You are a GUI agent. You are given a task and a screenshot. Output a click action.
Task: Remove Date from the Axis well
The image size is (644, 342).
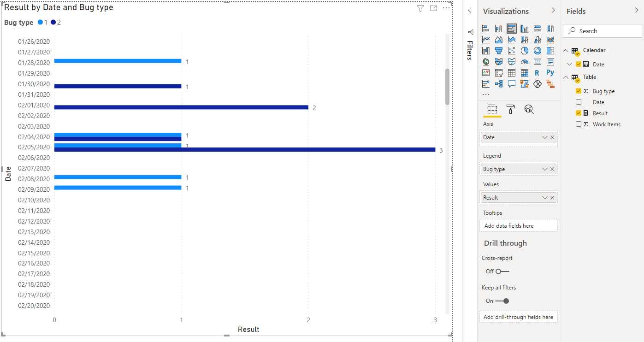coord(552,137)
